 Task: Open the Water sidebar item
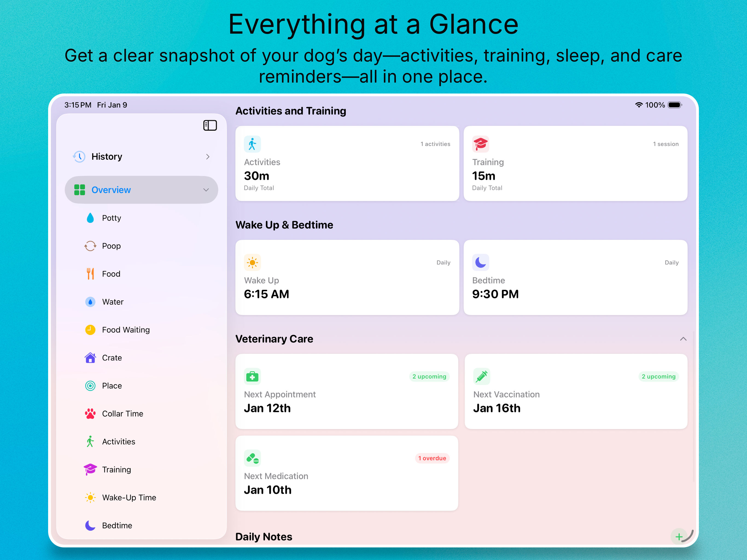(x=141, y=302)
